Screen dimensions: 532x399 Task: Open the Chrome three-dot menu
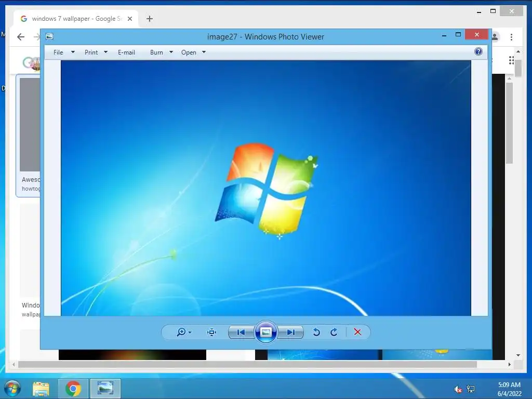pyautogui.click(x=511, y=37)
